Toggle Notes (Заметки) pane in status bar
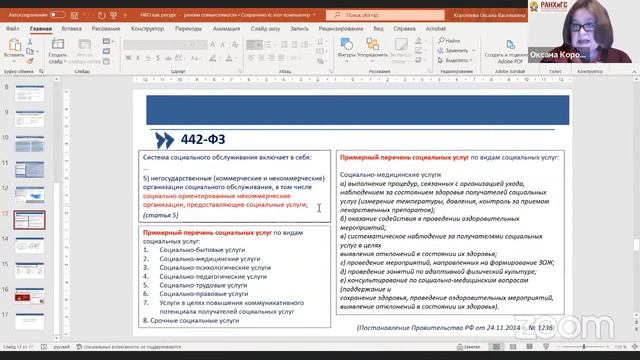 coord(468,347)
